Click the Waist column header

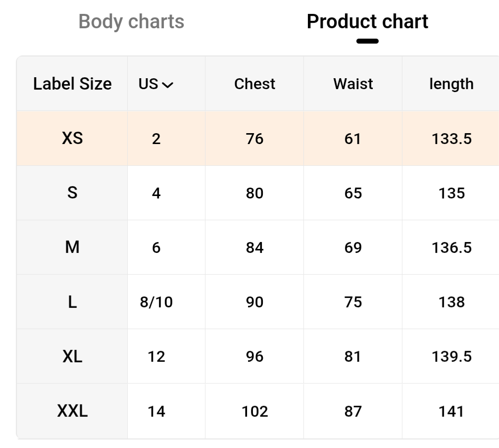coord(353,84)
